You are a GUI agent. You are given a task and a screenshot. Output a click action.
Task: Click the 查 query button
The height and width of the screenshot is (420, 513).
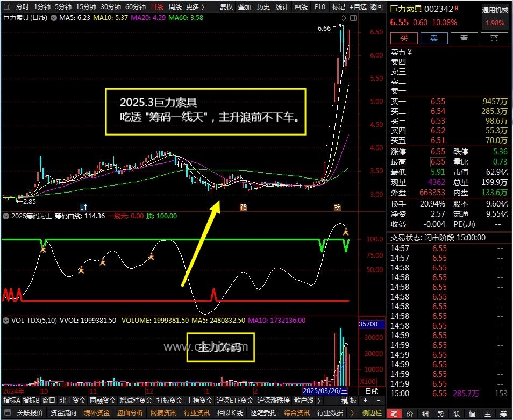pos(464,38)
